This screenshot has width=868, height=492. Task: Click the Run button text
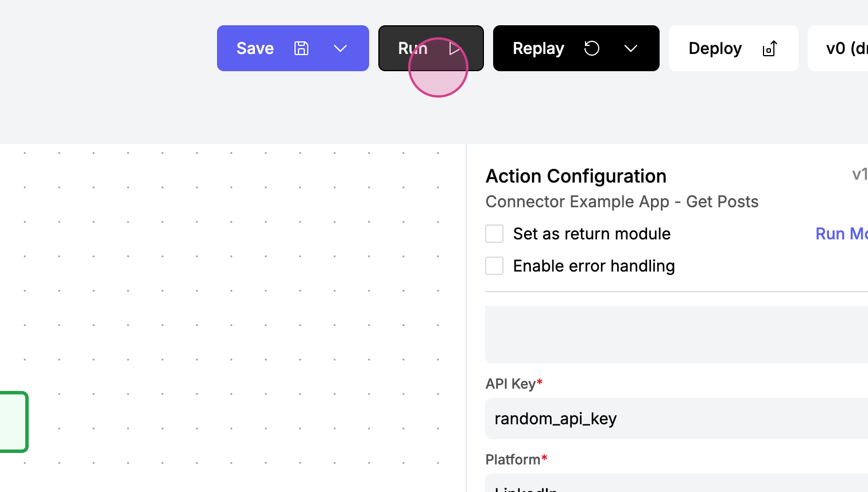pyautogui.click(x=413, y=48)
